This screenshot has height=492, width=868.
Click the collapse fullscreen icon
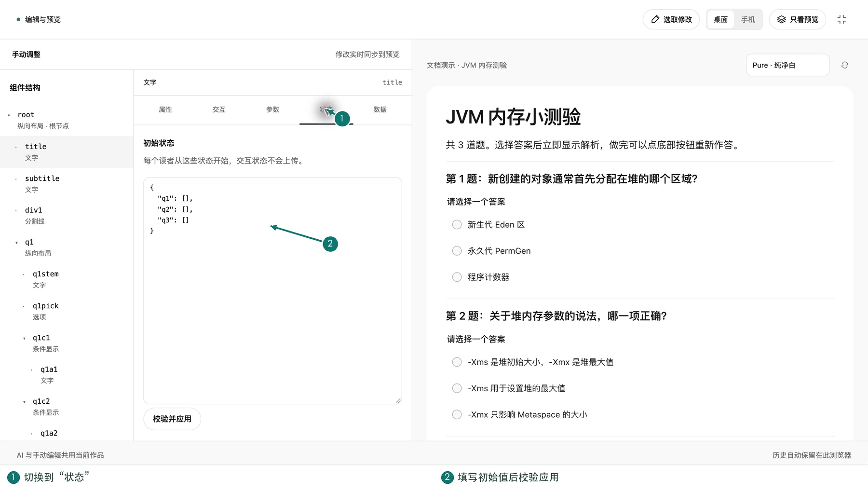842,20
